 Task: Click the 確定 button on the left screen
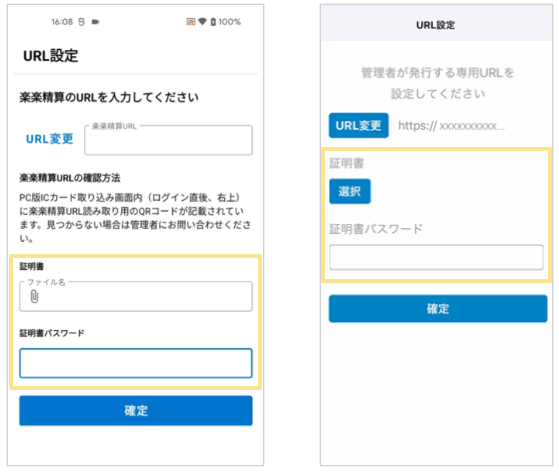coord(136,411)
